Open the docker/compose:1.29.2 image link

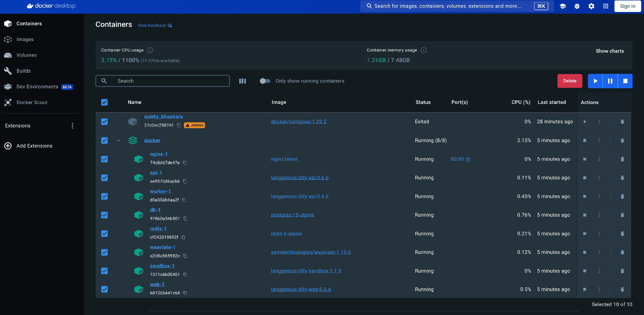click(x=299, y=122)
